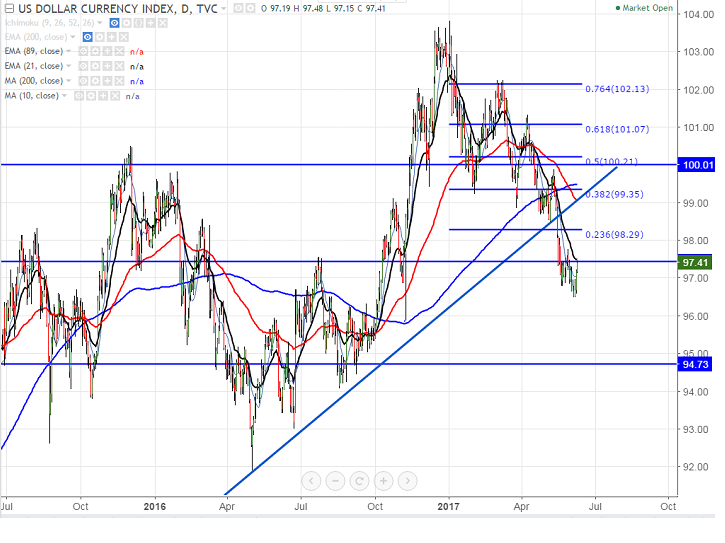The width and height of the screenshot is (725, 543).
Task: Toggle EMA (21, close) visibility eye
Action: (83, 66)
